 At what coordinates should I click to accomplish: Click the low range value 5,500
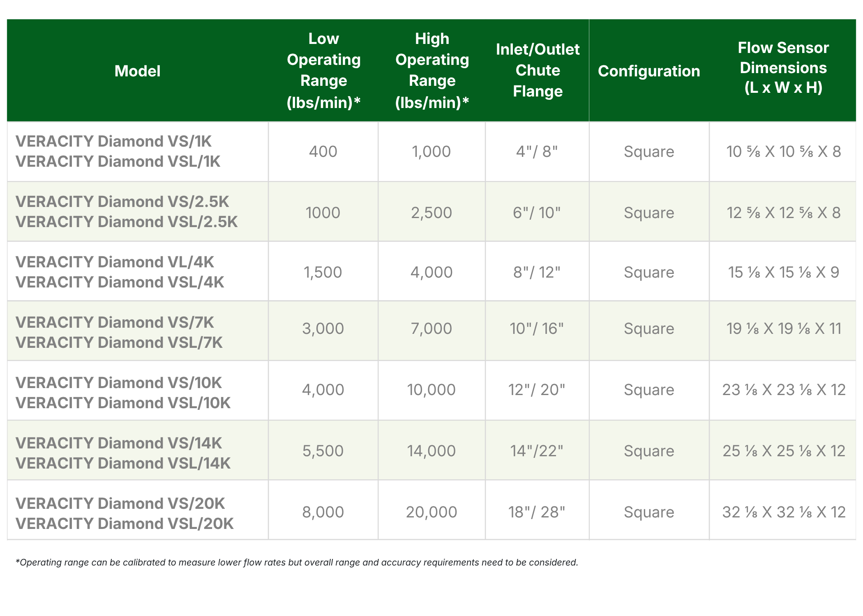coord(323,451)
